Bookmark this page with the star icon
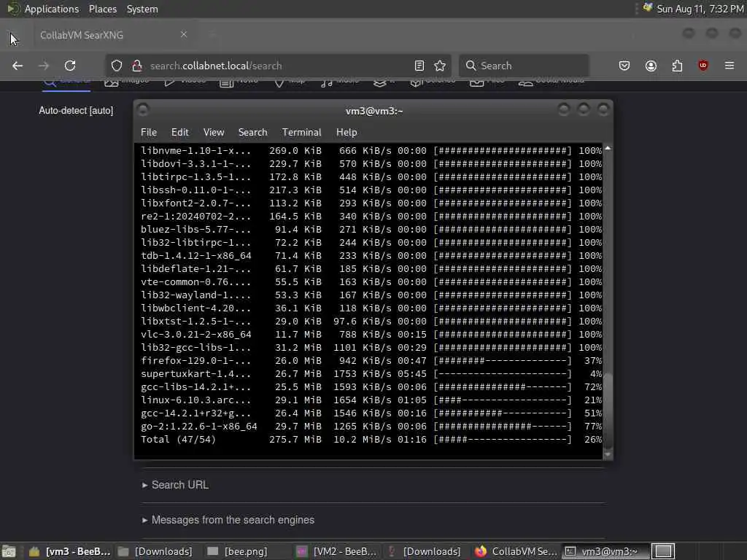The image size is (747, 560). point(440,66)
